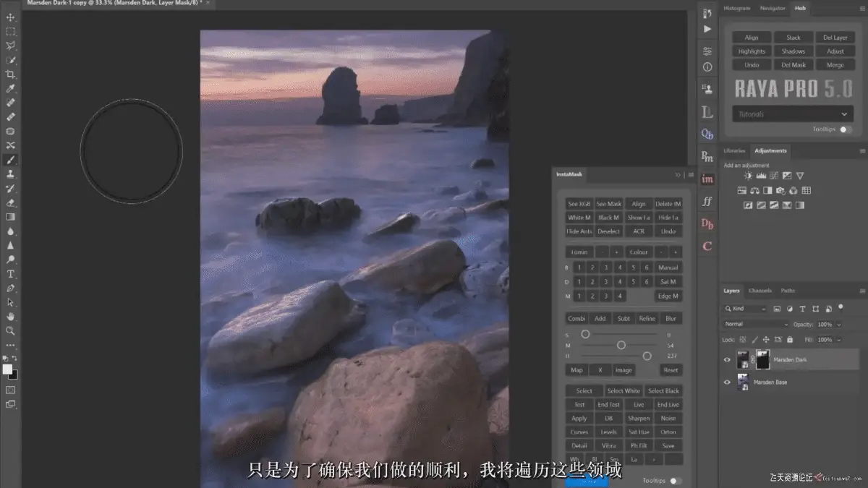Toggle lock image pixels brush icon

pyautogui.click(x=754, y=340)
